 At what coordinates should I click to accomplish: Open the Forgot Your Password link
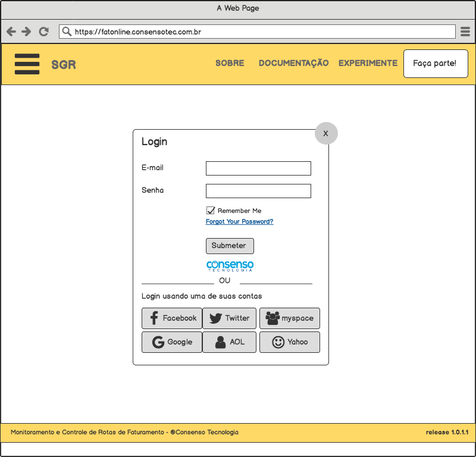[239, 221]
